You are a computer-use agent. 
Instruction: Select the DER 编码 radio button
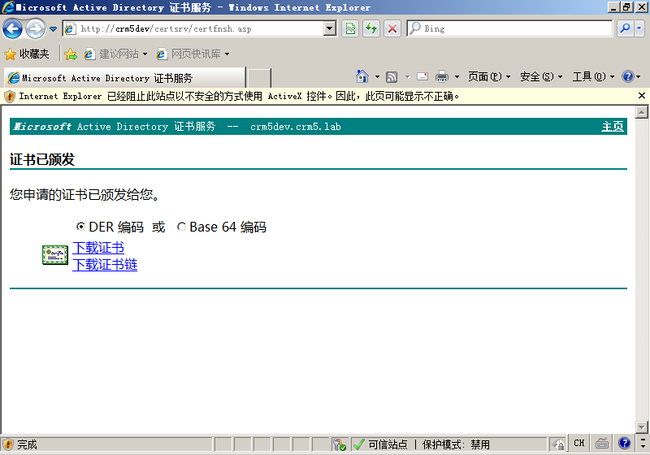(x=80, y=227)
